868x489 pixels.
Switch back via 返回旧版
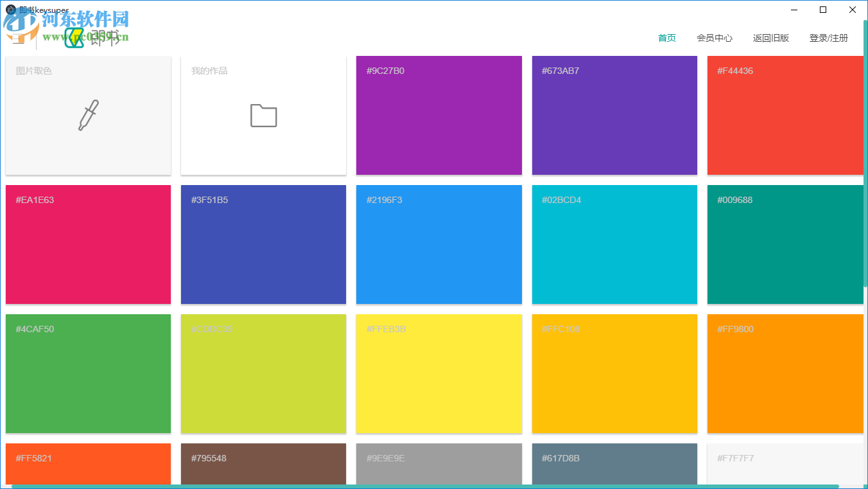[771, 38]
